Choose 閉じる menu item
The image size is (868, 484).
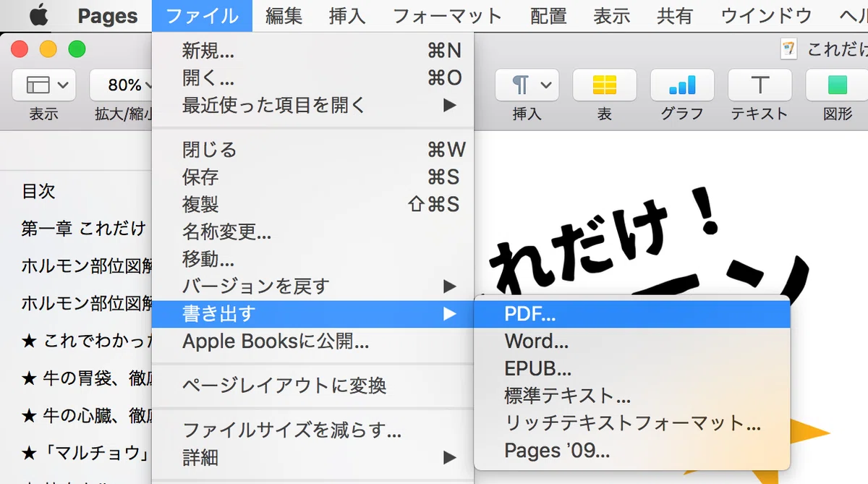[313, 150]
